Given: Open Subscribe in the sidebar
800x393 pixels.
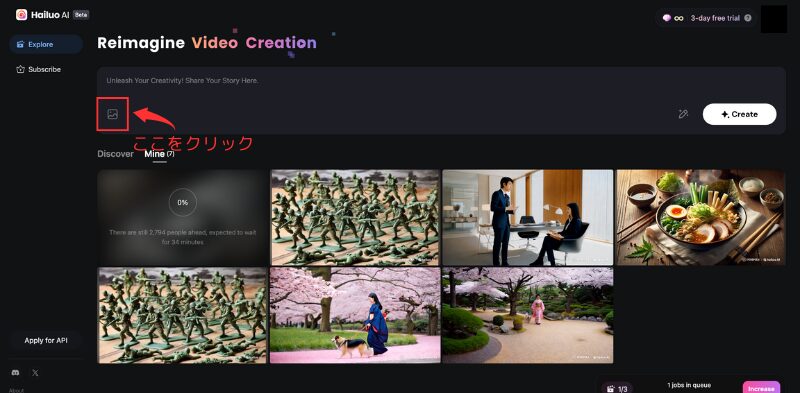Looking at the screenshot, I should [x=46, y=69].
